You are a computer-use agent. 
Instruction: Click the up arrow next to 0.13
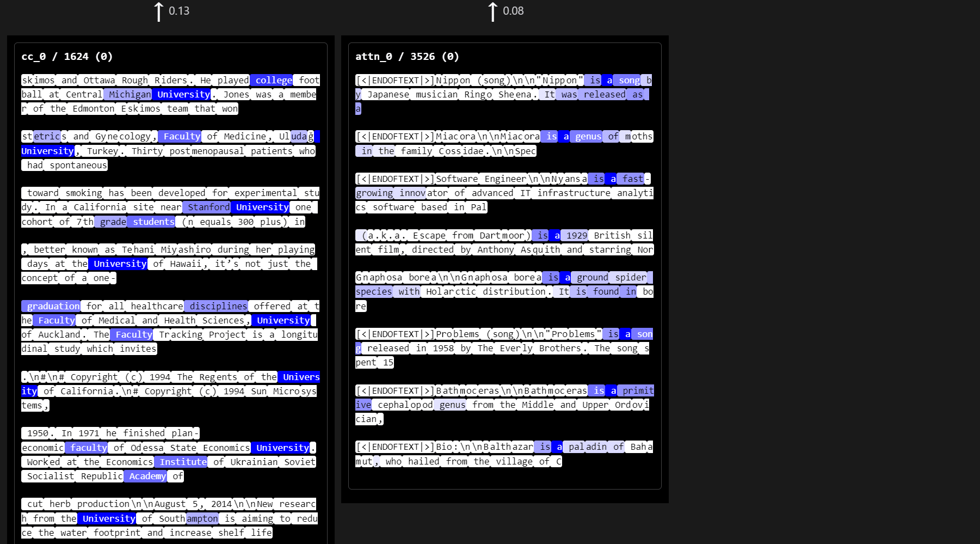pos(158,11)
